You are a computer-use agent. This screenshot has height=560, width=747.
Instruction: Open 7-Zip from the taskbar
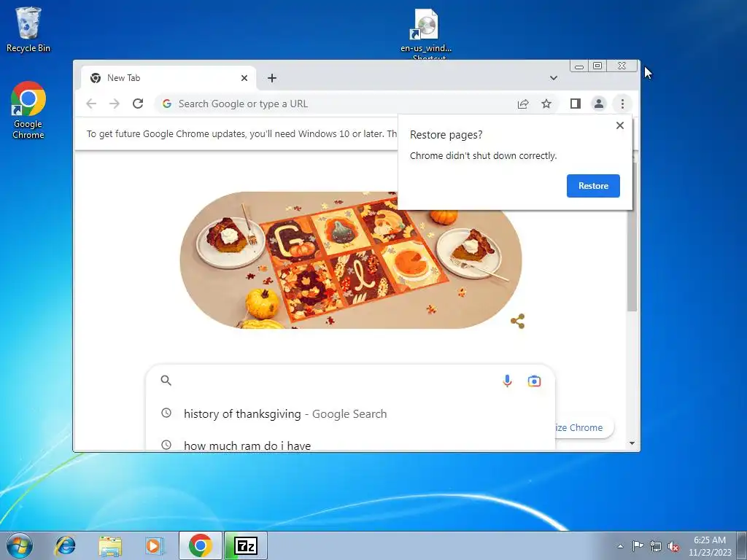click(x=246, y=545)
